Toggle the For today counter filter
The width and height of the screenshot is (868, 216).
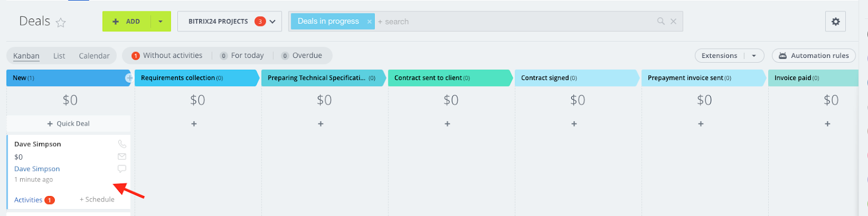pyautogui.click(x=242, y=55)
